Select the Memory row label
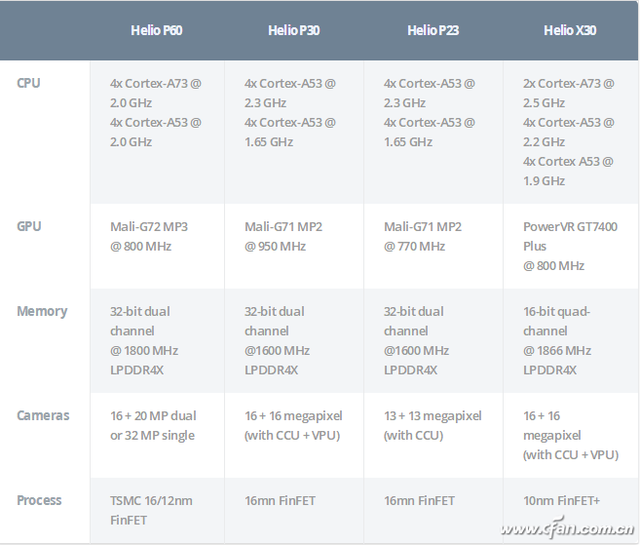640x545 pixels. (x=42, y=311)
